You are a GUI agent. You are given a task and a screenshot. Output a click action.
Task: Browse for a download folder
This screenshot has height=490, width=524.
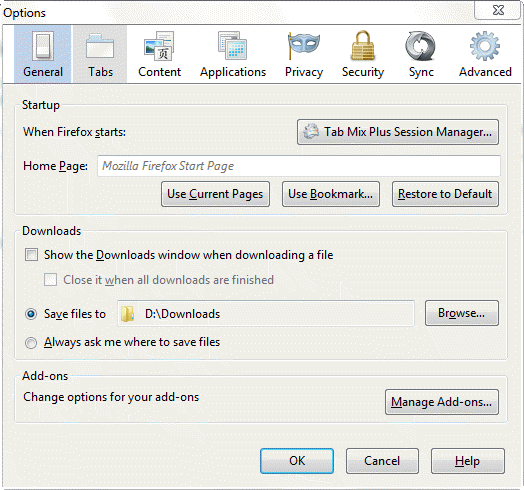[x=462, y=313]
